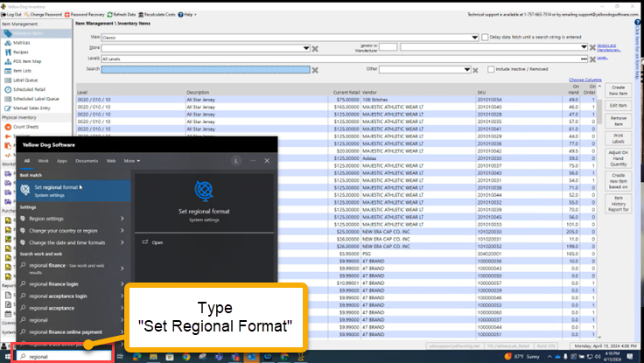Open Outlook from the taskbar
This screenshot has height=363, width=644.
coord(251,356)
